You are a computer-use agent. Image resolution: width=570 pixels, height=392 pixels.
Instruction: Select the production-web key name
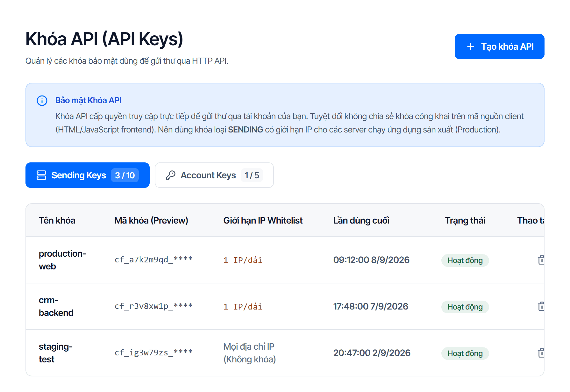pyautogui.click(x=62, y=260)
